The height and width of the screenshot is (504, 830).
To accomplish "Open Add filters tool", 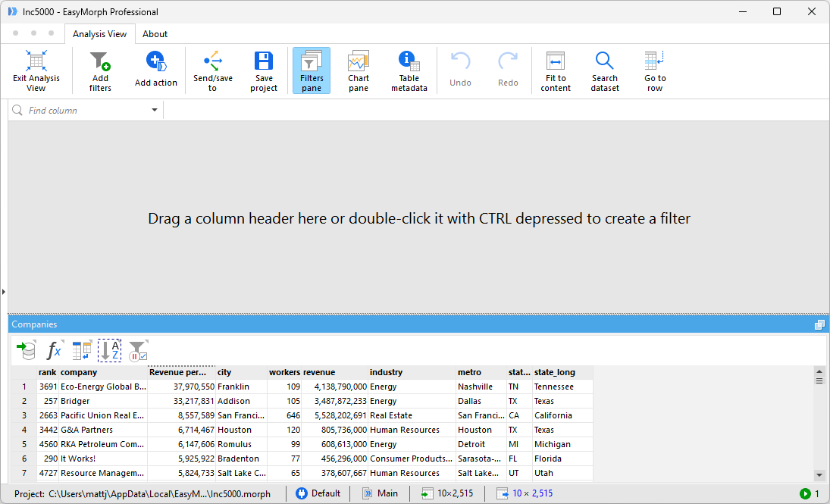I will click(99, 70).
